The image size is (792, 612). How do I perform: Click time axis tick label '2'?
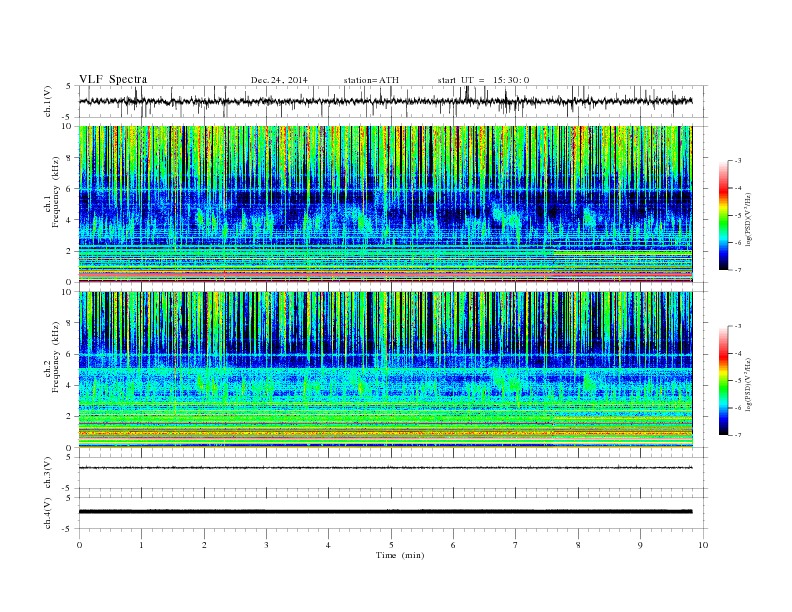pos(204,545)
